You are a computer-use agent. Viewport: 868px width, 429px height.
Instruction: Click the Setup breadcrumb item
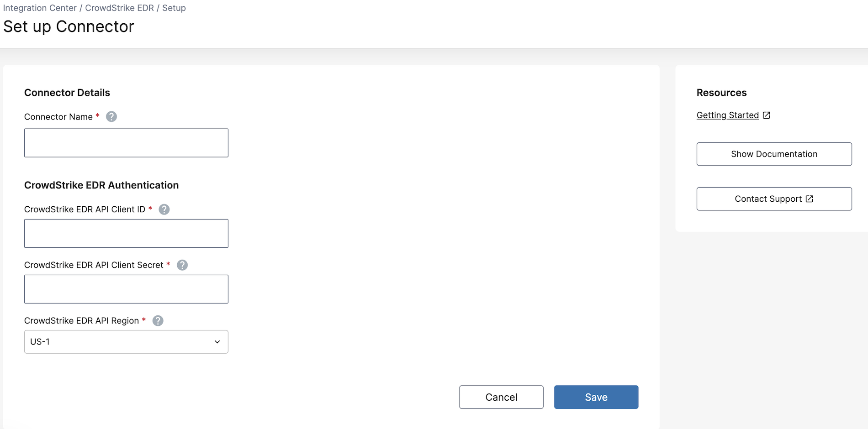click(174, 8)
